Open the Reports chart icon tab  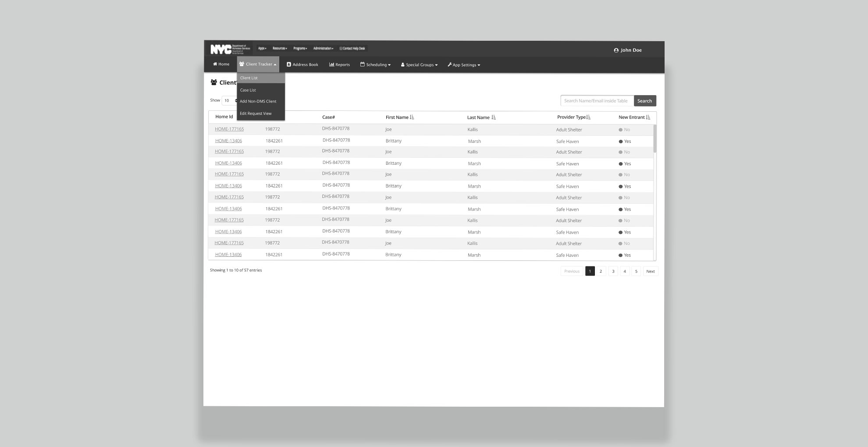pyautogui.click(x=332, y=64)
